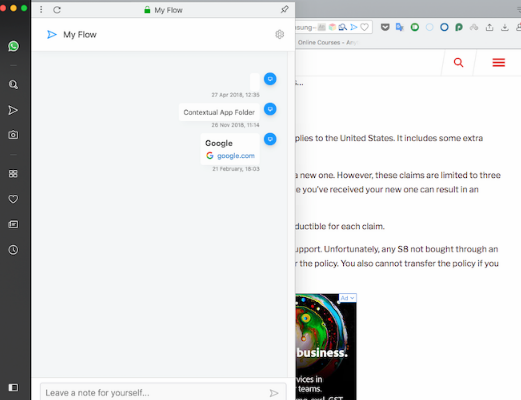Click the Google card title
This screenshot has height=400, width=521.
[x=219, y=143]
